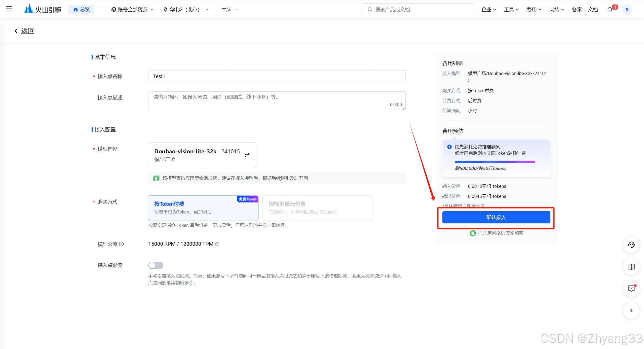Open the 华北2 (北京) region dropdown

(186, 10)
